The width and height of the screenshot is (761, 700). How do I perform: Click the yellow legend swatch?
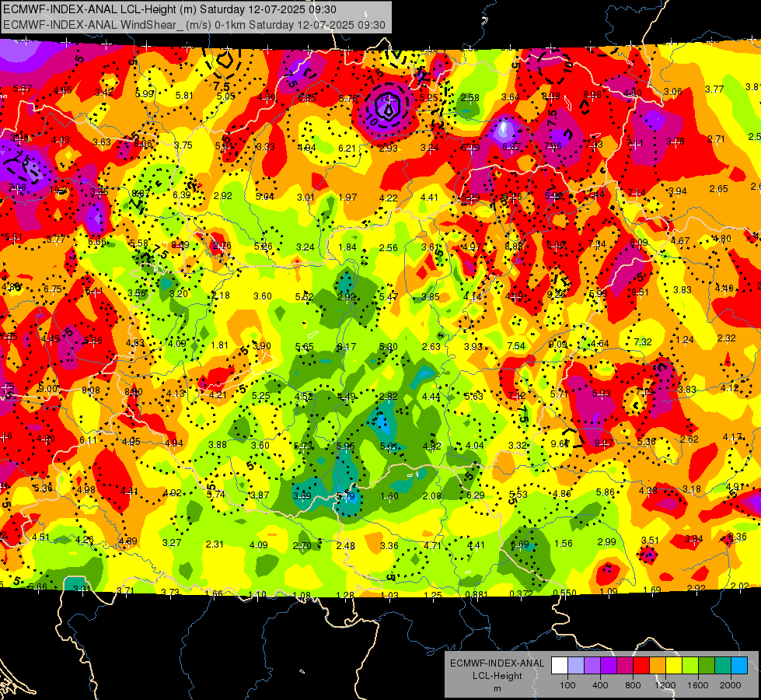[x=674, y=666]
